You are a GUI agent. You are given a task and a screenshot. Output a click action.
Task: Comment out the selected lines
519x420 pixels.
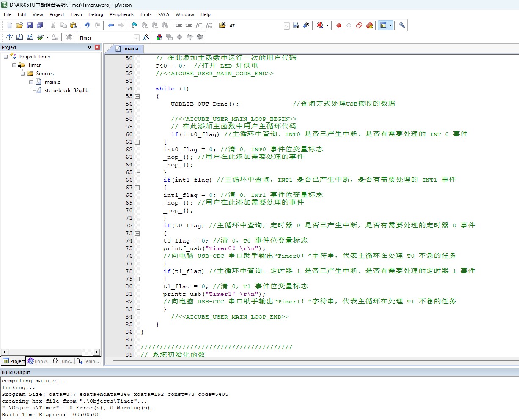click(199, 25)
